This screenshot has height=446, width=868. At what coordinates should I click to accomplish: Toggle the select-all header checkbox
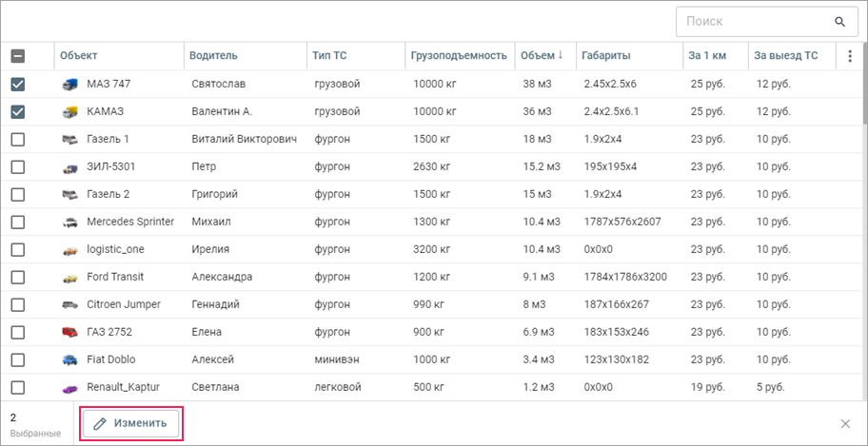(x=18, y=56)
